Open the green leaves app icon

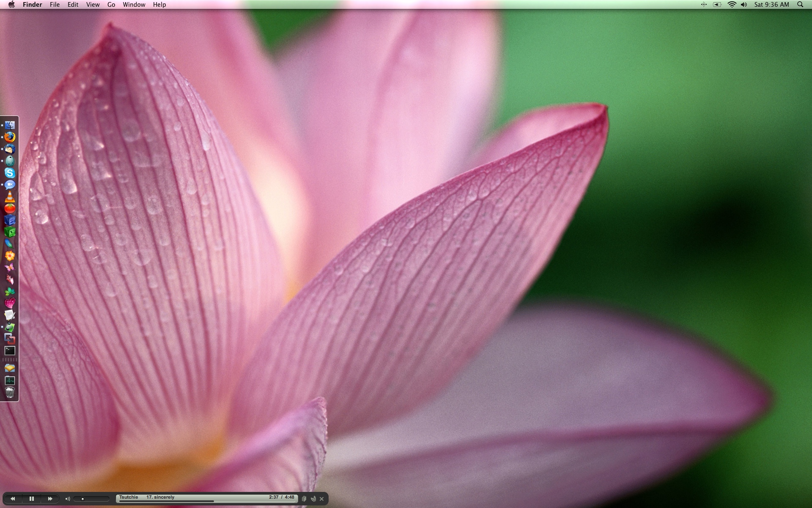tap(10, 291)
